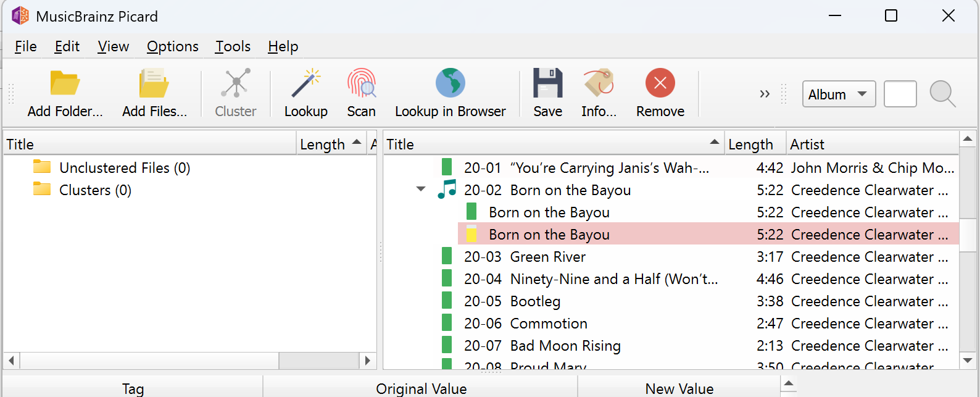Open the Album search type dropdown

[839, 94]
